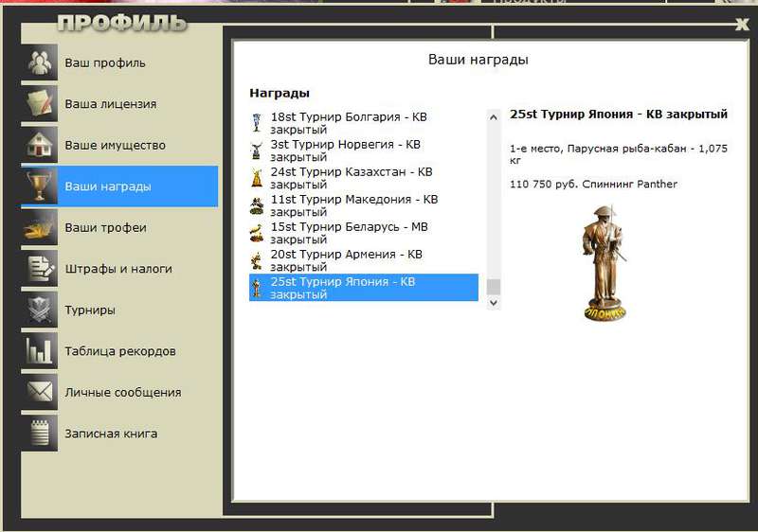Open the Турниры section
This screenshot has height=532, width=758.
click(x=119, y=310)
